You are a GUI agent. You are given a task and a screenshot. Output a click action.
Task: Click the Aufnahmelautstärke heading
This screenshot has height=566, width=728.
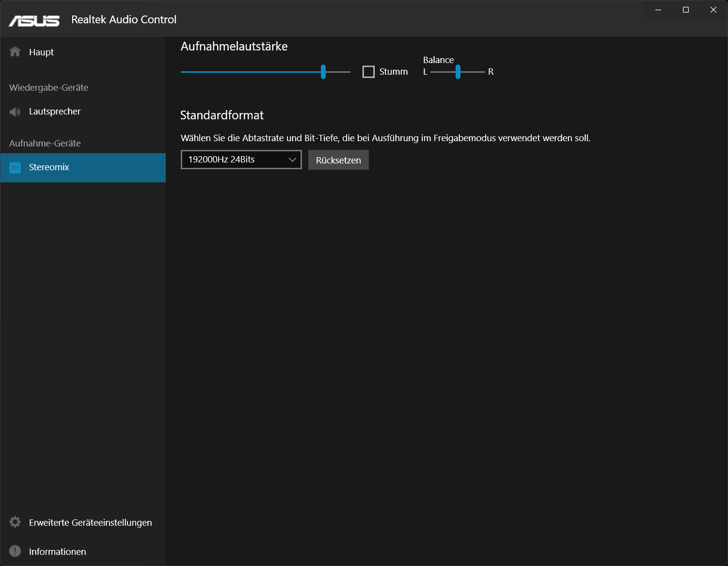pos(234,47)
